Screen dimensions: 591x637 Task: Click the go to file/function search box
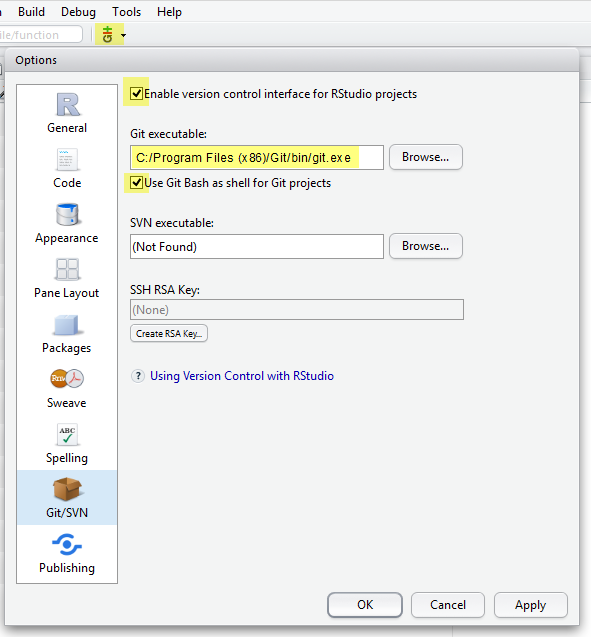40,35
